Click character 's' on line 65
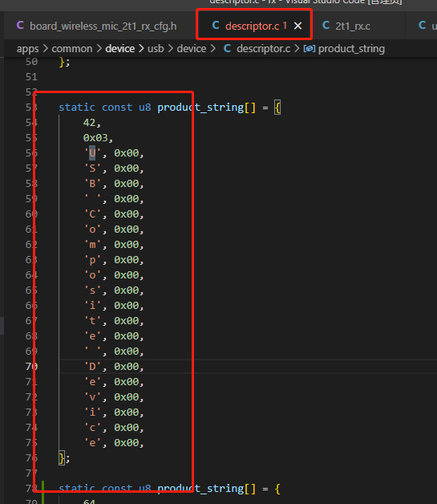Image resolution: width=437 pixels, height=504 pixels. click(x=92, y=291)
